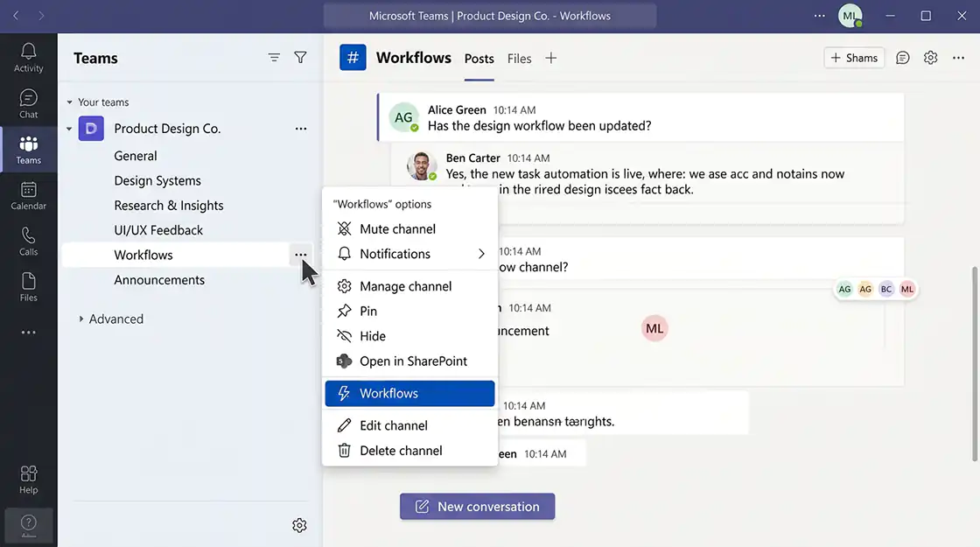Click the "Ben Carter" sender name

(473, 158)
